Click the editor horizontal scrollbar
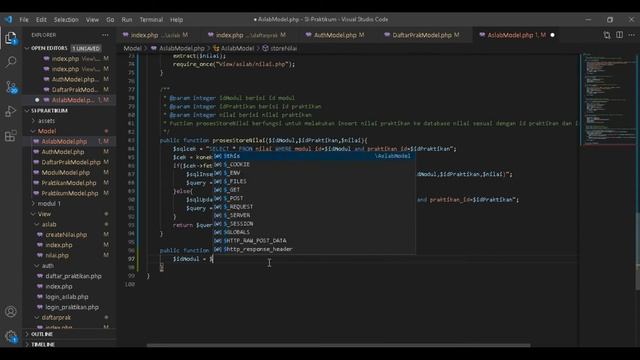This screenshot has width=640, height=360. [x=339, y=345]
